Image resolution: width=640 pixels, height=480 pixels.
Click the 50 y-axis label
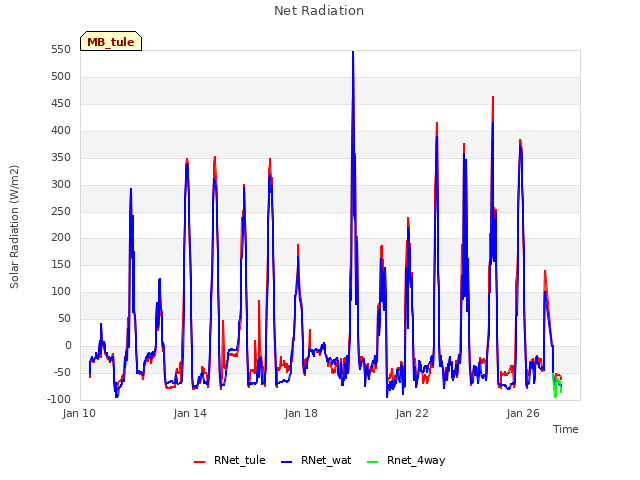[x=65, y=318]
